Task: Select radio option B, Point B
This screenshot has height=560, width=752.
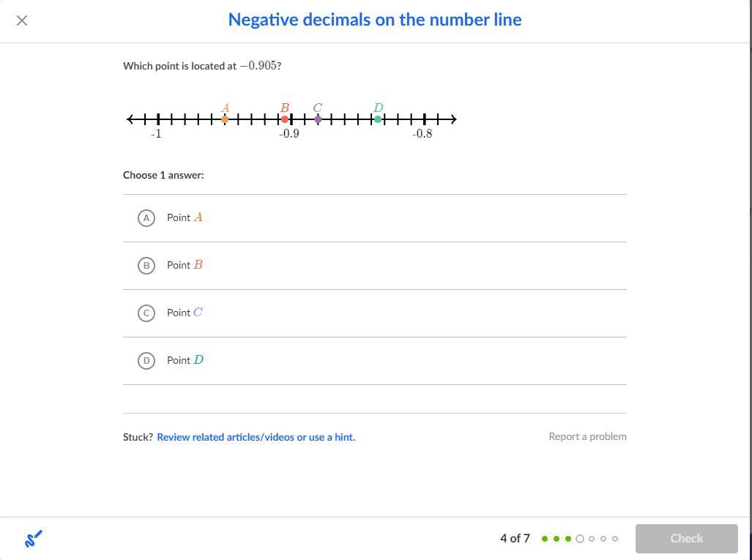Action: (146, 266)
